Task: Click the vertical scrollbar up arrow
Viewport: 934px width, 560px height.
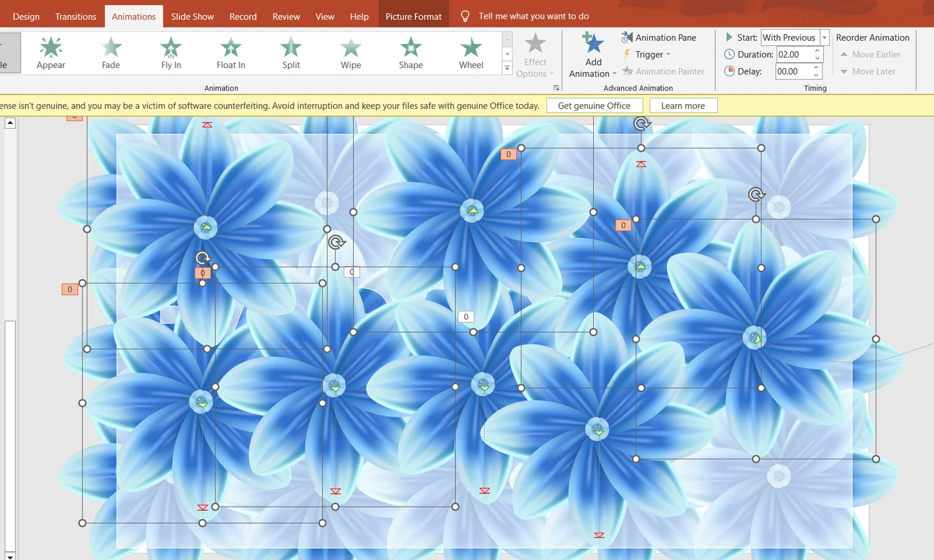Action: point(10,123)
